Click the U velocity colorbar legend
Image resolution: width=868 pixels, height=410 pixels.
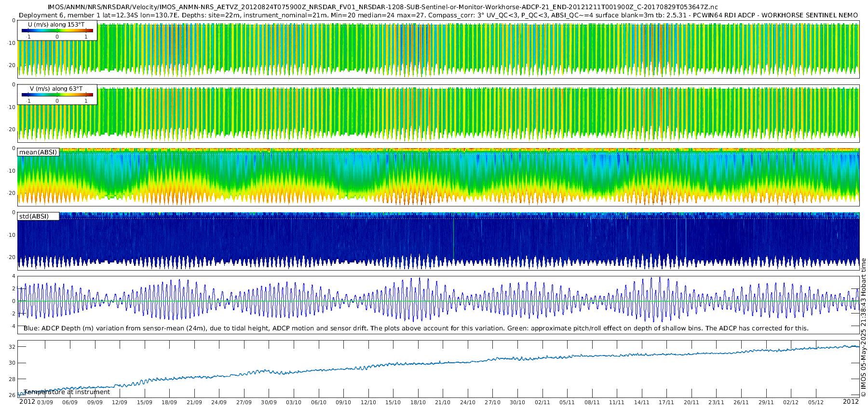pyautogui.click(x=57, y=30)
